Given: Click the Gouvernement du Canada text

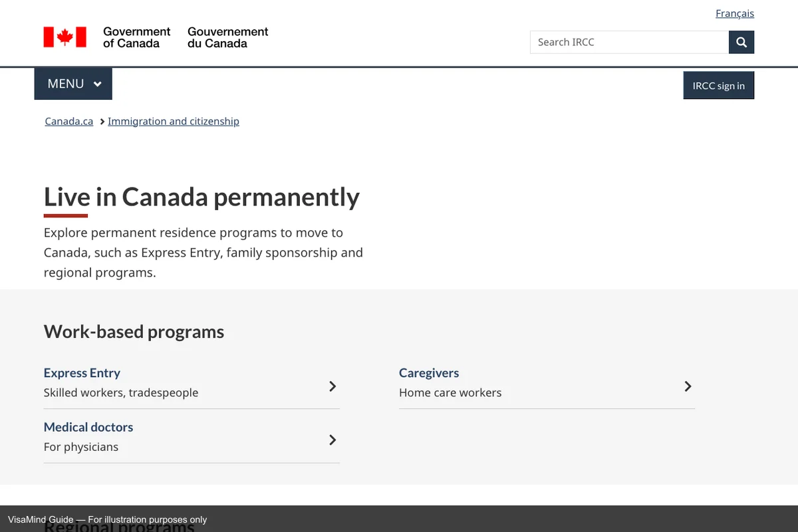Looking at the screenshot, I should point(227,37).
